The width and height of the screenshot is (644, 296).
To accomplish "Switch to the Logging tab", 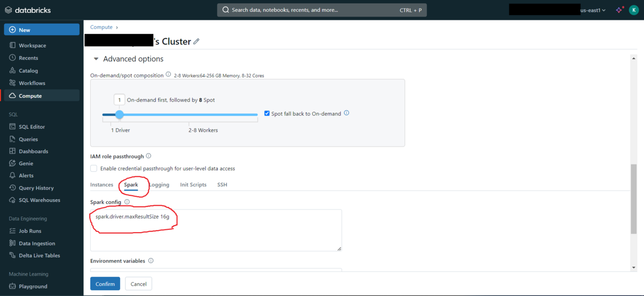I will coord(159,185).
